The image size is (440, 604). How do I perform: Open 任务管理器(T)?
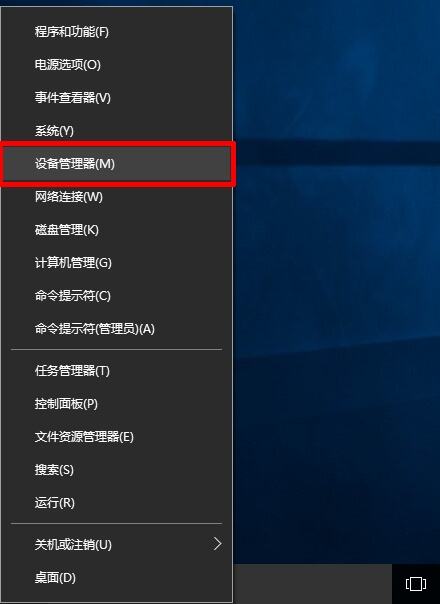[x=116, y=371]
